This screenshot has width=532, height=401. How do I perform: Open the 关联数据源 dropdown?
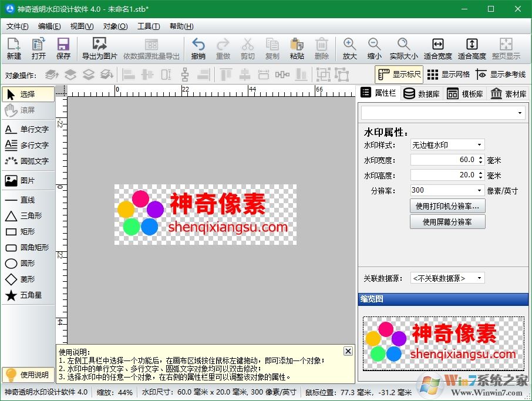click(x=447, y=278)
